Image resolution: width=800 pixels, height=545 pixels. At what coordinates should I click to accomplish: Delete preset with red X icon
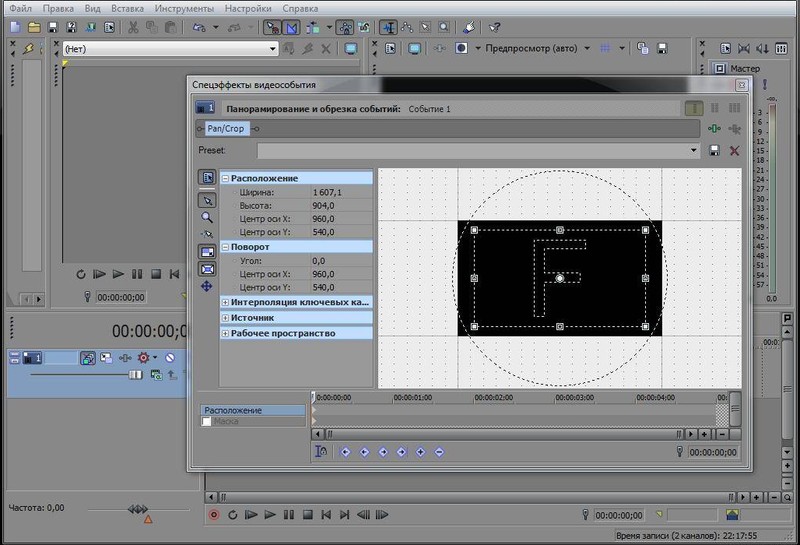[x=734, y=151]
